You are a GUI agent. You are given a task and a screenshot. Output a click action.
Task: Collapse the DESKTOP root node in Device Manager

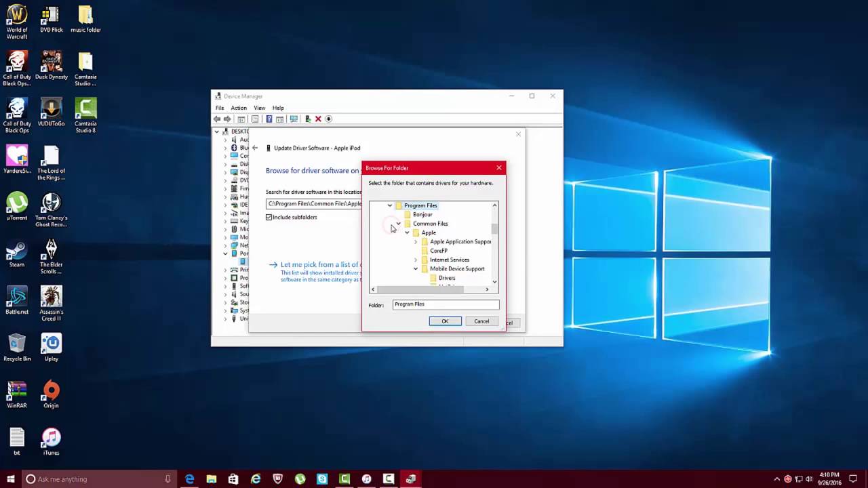[217, 131]
